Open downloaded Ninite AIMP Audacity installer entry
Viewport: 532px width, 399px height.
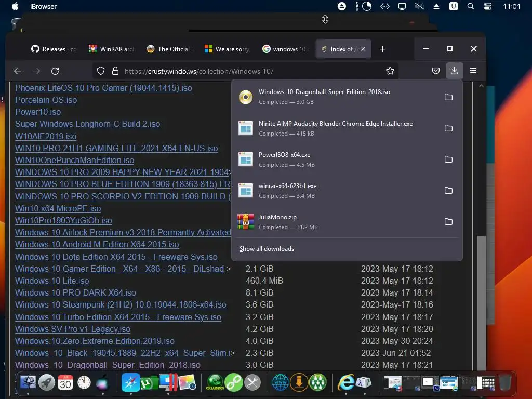(x=336, y=128)
